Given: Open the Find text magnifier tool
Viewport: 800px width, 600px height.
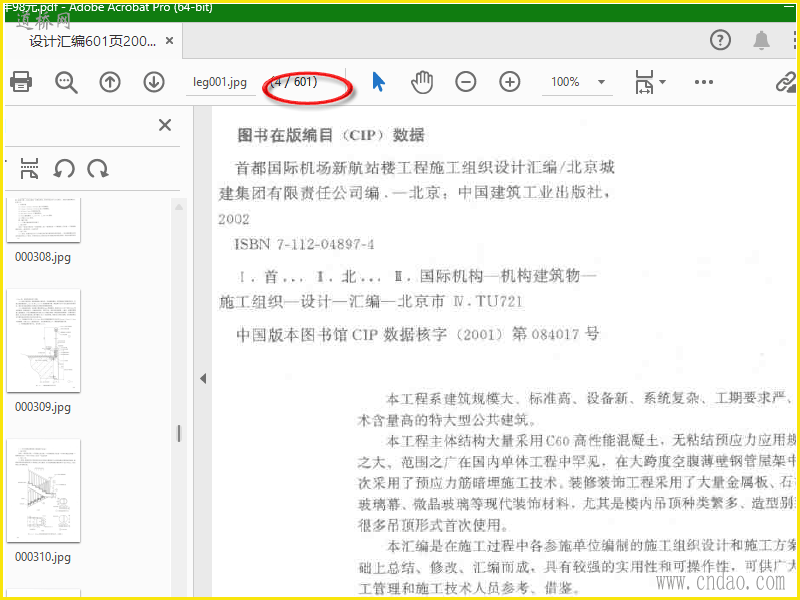Looking at the screenshot, I should [66, 82].
